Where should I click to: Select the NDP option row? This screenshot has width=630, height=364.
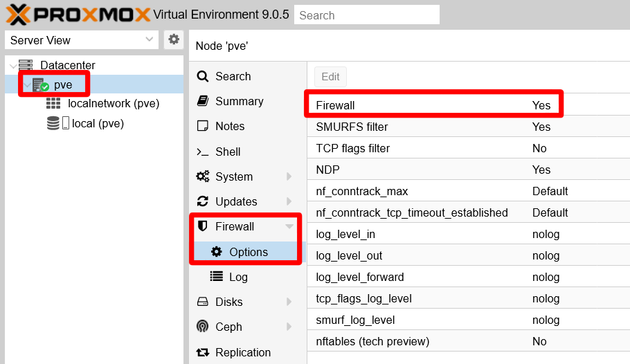(x=469, y=170)
